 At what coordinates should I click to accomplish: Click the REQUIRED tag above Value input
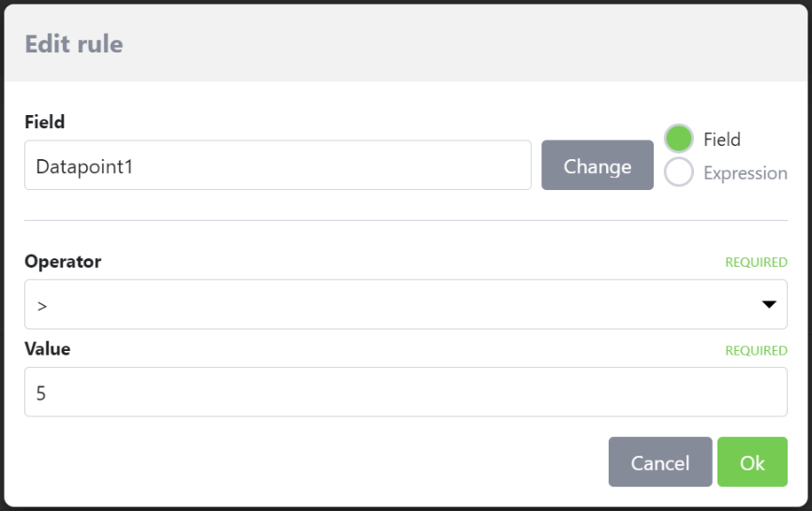[x=755, y=351]
